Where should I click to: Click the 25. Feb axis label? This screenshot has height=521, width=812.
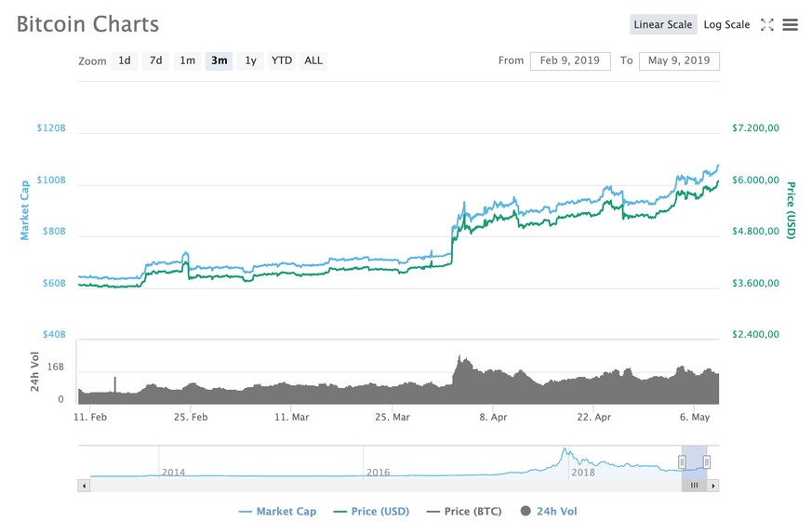click(x=191, y=417)
